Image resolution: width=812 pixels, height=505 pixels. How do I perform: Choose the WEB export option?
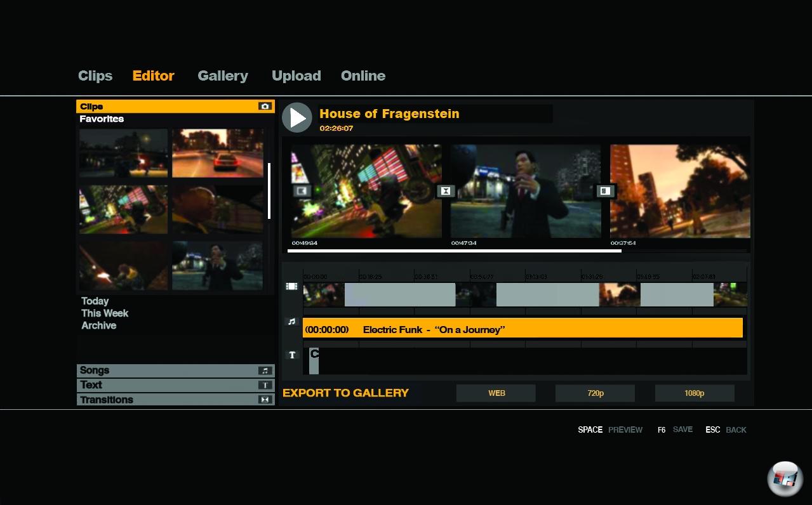[x=496, y=393]
